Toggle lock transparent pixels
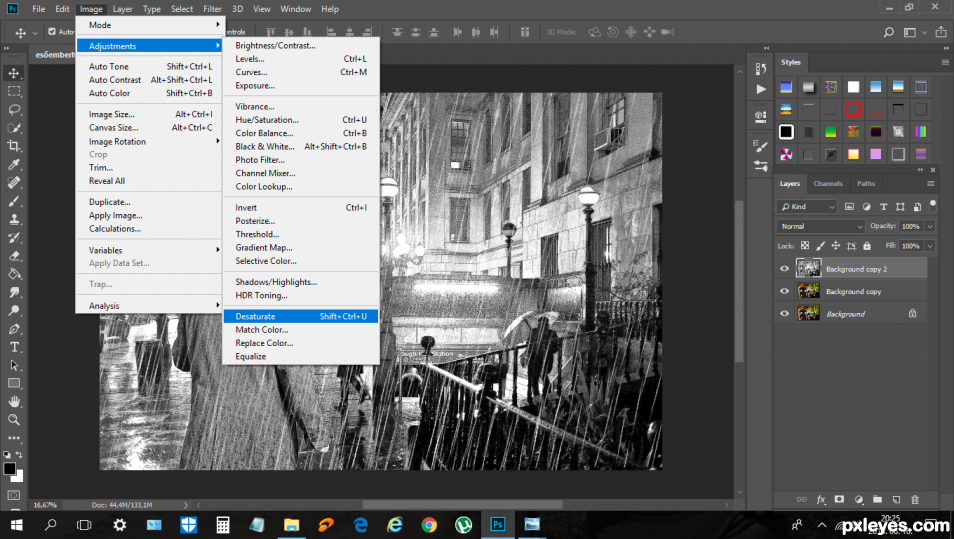954x539 pixels. coord(805,246)
